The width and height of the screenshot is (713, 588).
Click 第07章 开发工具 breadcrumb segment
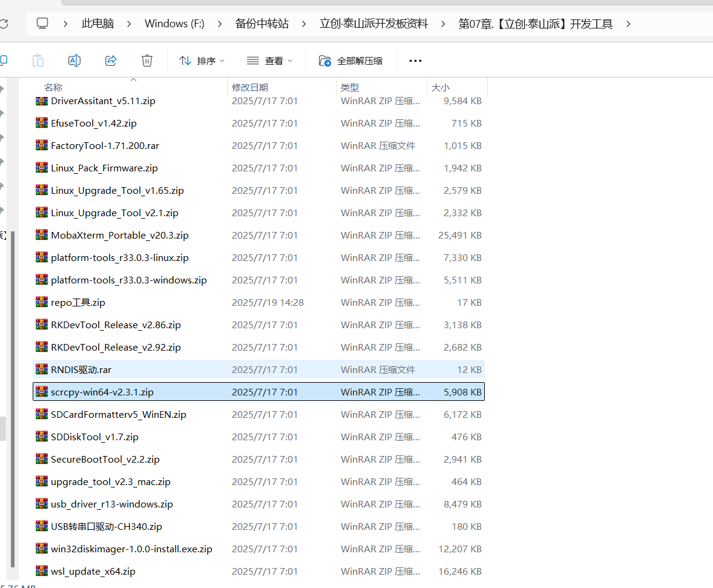(535, 24)
